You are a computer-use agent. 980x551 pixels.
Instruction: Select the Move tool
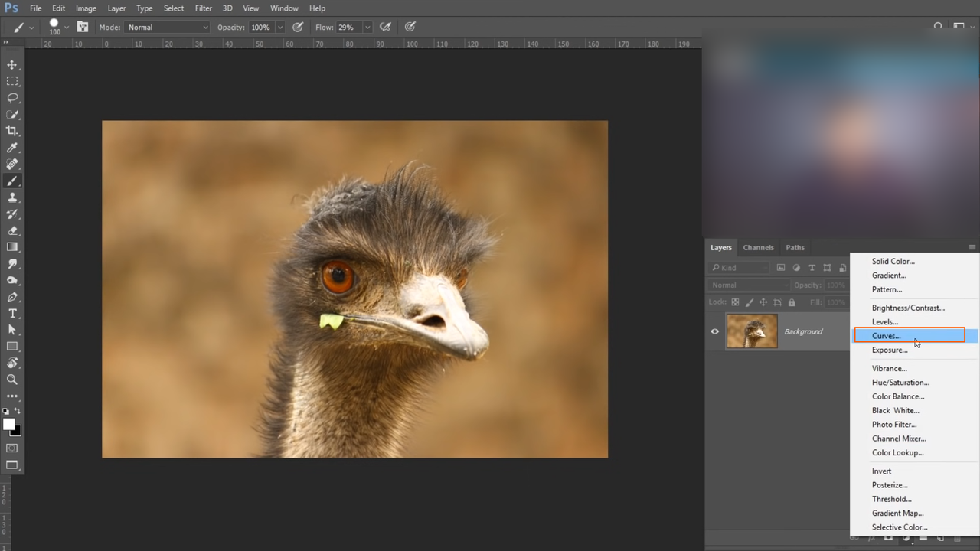[x=12, y=64]
